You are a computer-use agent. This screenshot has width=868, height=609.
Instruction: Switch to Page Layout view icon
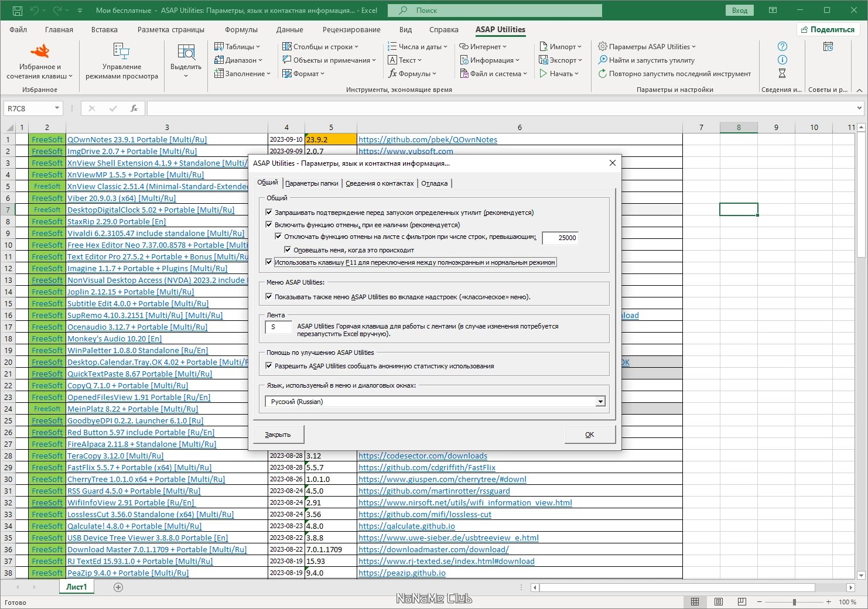point(719,602)
